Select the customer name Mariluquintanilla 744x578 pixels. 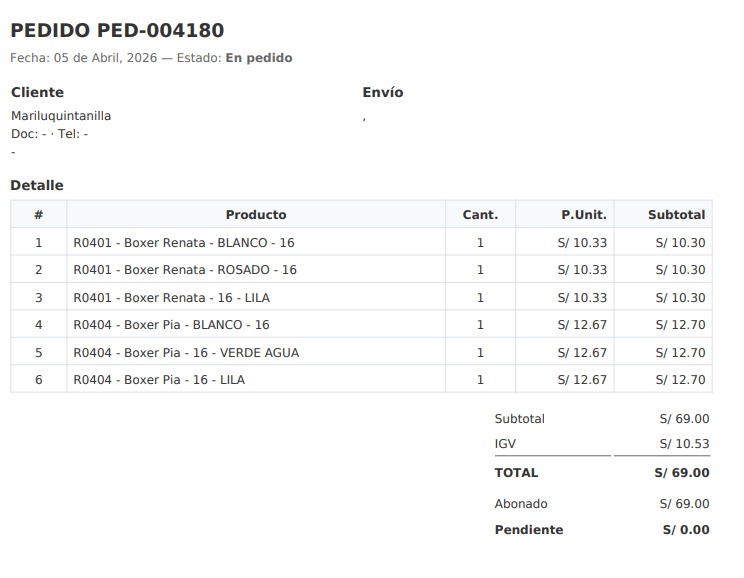pos(61,116)
